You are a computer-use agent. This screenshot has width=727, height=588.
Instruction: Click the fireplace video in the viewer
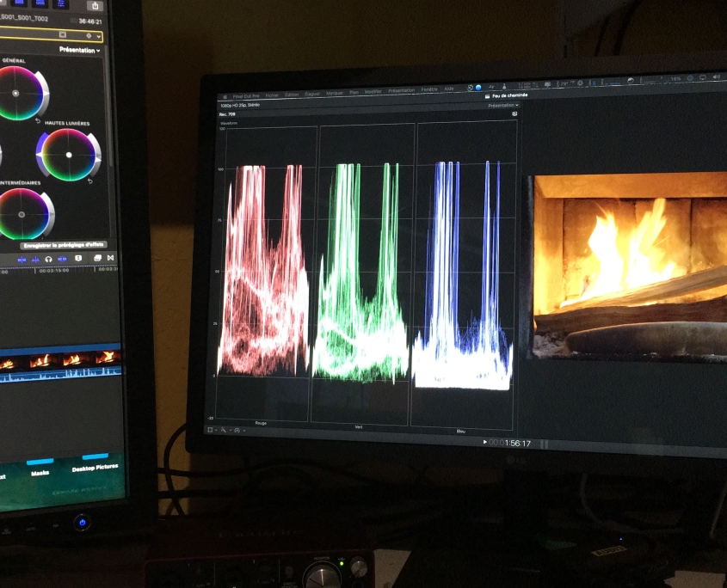click(630, 266)
